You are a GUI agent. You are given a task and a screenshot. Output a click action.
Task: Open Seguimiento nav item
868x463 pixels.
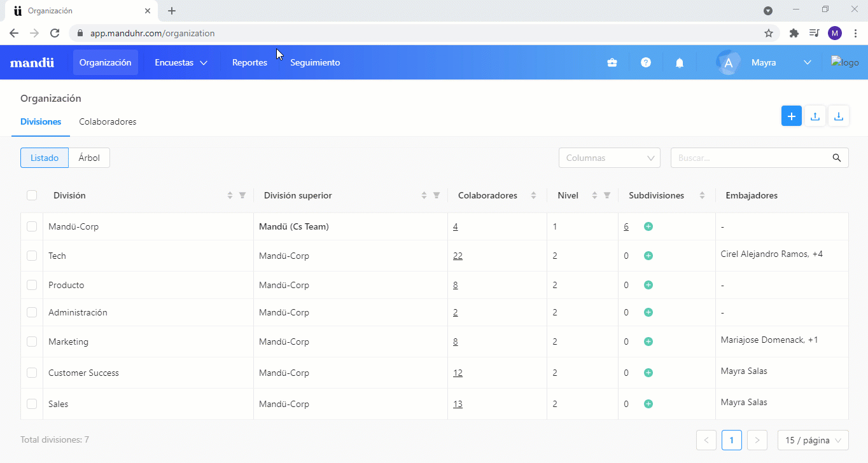315,62
